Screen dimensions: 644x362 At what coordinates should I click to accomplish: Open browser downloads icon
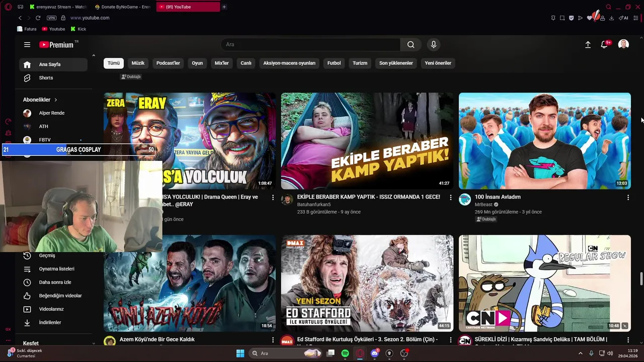611,18
